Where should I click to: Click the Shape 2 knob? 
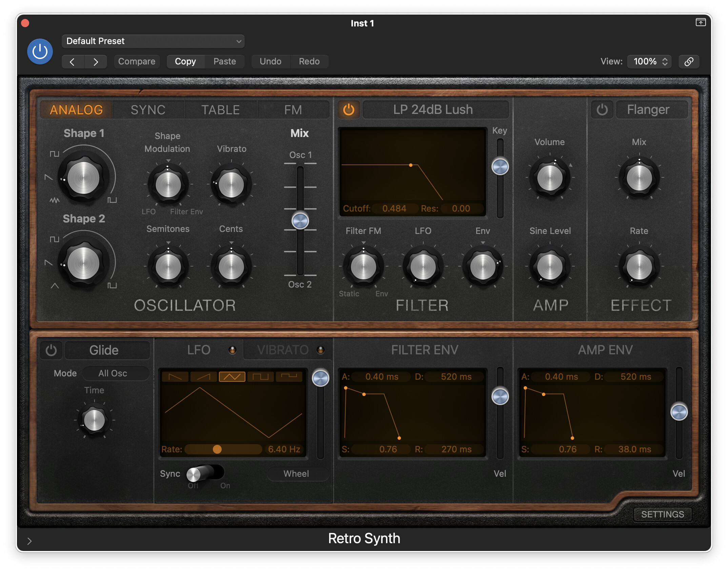83,263
